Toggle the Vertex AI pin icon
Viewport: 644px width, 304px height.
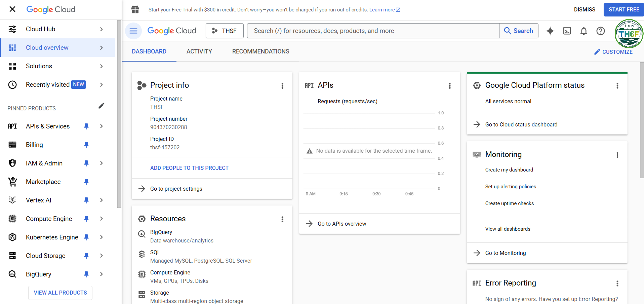(86, 200)
